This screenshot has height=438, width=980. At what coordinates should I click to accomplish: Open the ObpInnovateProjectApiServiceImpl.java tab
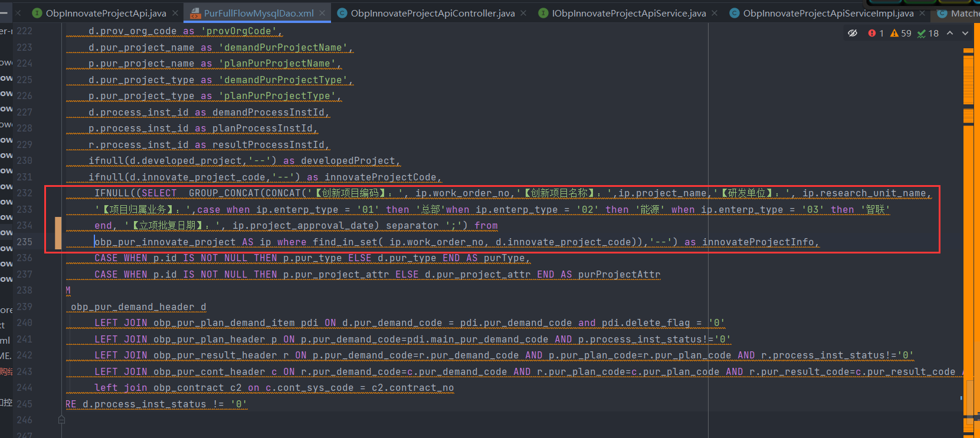point(828,13)
